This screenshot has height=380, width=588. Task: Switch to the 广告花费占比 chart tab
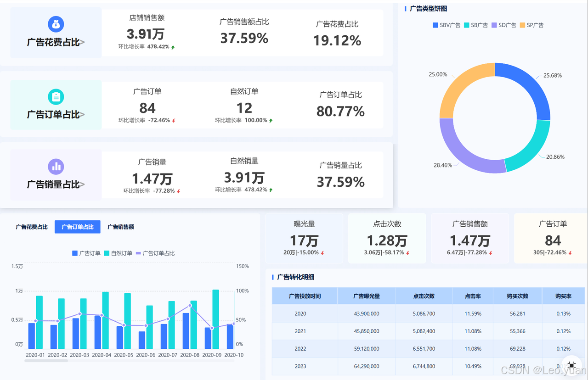click(x=32, y=227)
